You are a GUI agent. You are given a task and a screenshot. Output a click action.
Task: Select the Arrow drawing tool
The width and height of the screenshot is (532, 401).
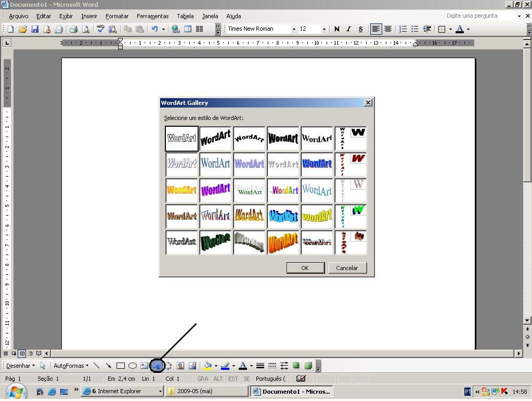coord(109,366)
